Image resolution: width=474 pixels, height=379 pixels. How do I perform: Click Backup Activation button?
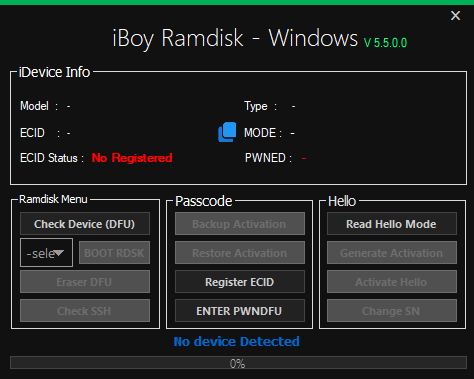click(240, 224)
